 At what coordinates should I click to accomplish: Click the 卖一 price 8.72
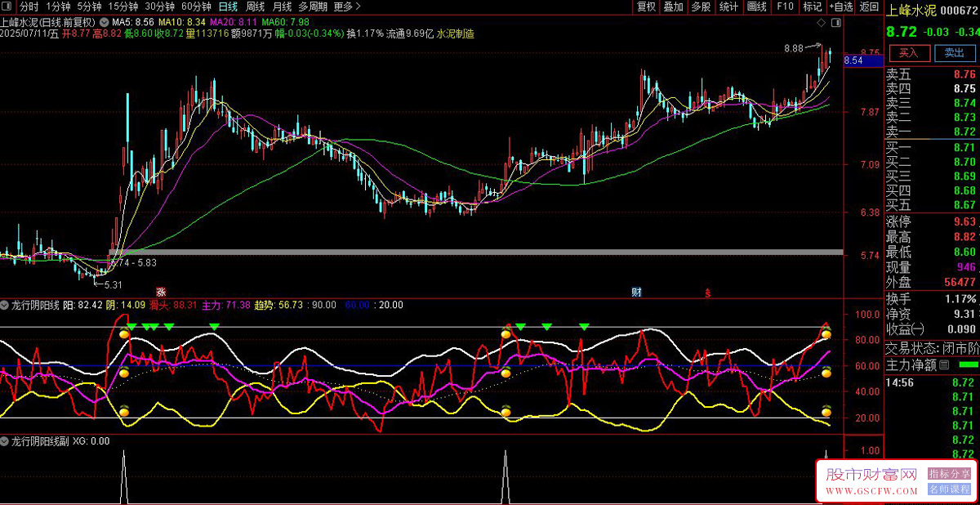pos(964,132)
